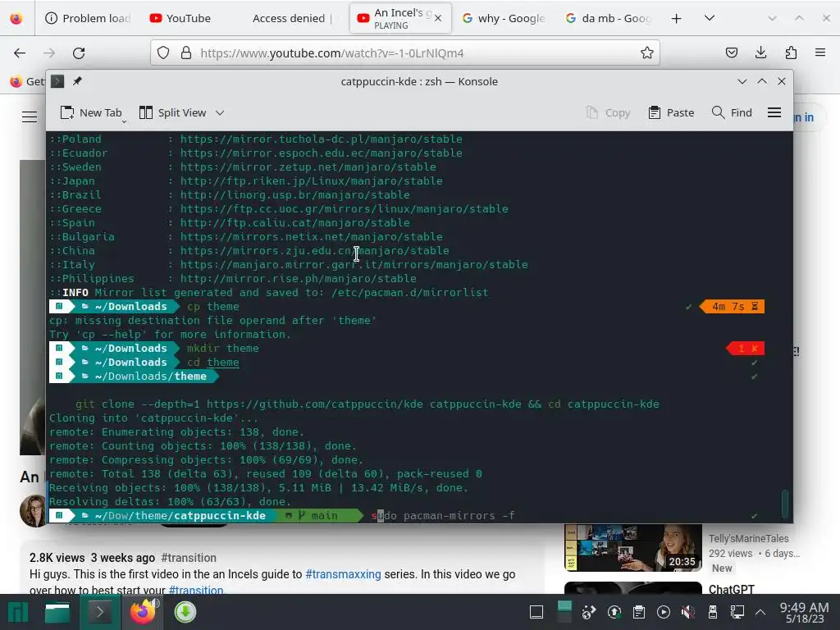This screenshot has width=840, height=630.
Task: Expand hidden system tray icons
Action: 760,612
